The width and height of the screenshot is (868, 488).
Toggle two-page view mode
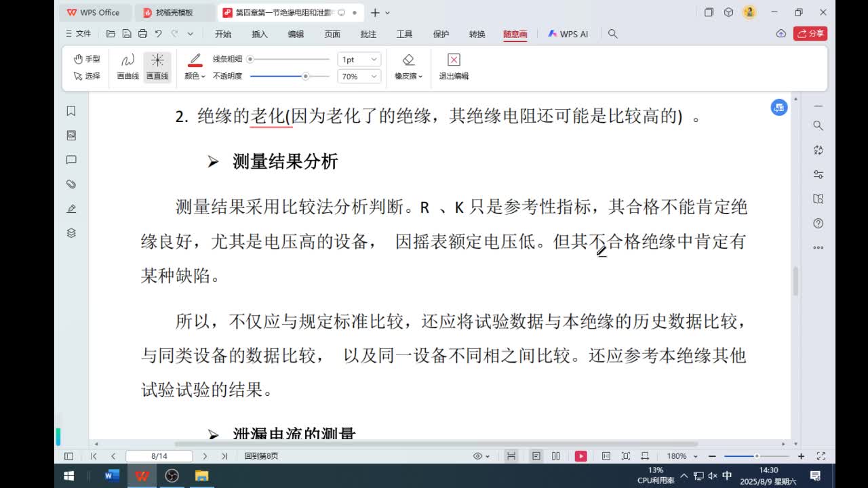[x=556, y=456]
